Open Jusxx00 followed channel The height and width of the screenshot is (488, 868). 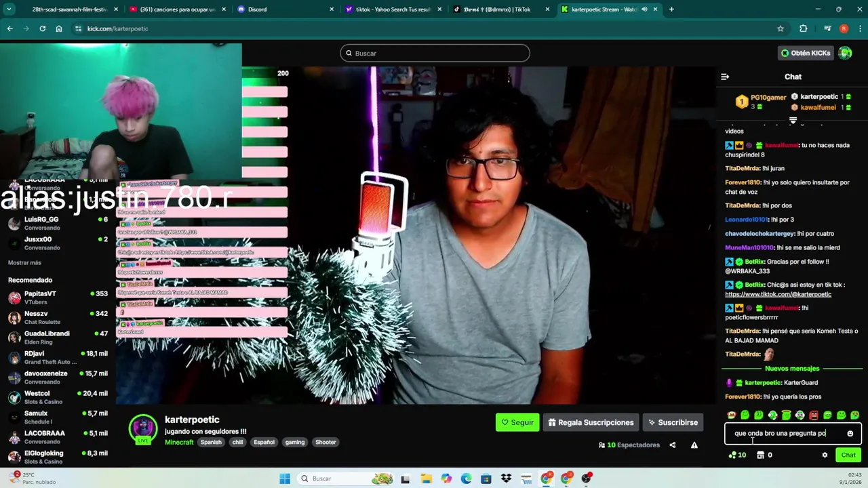point(58,243)
